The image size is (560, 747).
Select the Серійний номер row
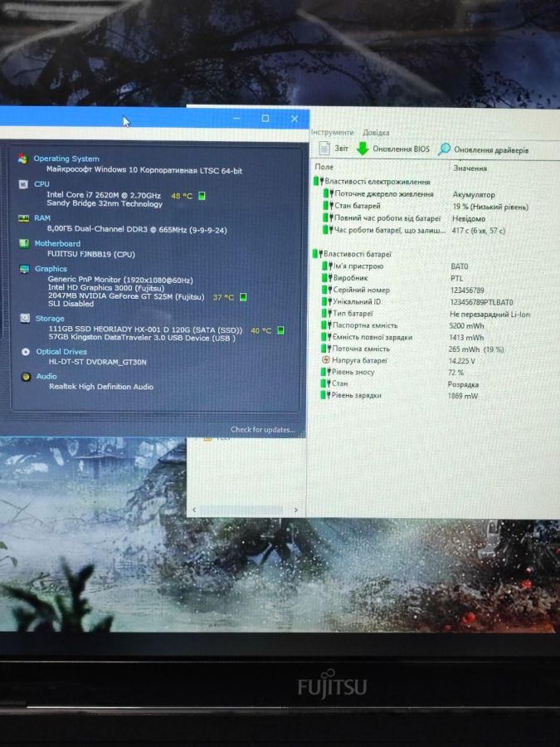coord(404,290)
